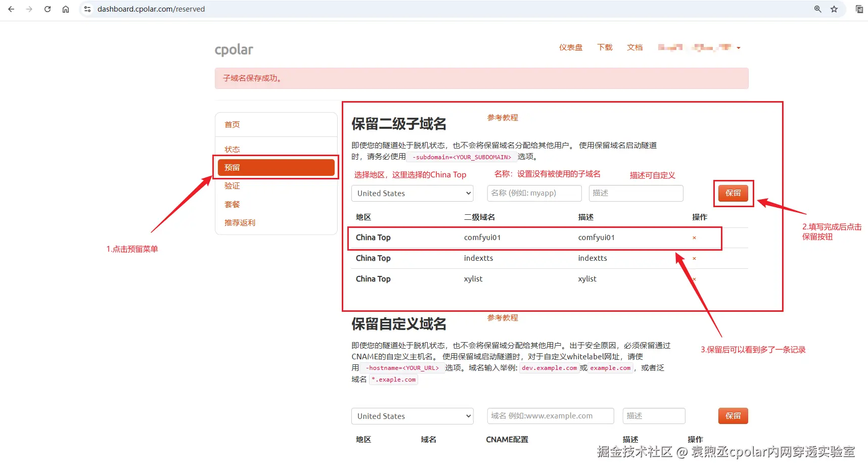
Task: Click the CNAME配置 column header
Action: tap(507, 440)
